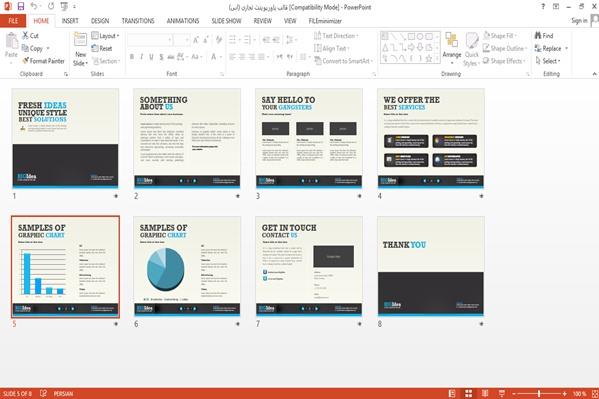Toggle Underline formatting
The width and height of the screenshot is (599, 399).
point(151,57)
